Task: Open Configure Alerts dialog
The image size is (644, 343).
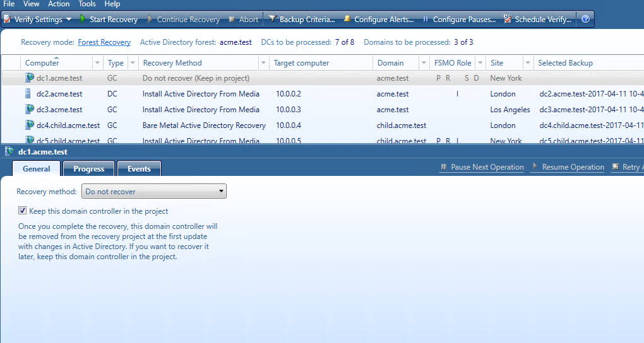Action: (384, 20)
